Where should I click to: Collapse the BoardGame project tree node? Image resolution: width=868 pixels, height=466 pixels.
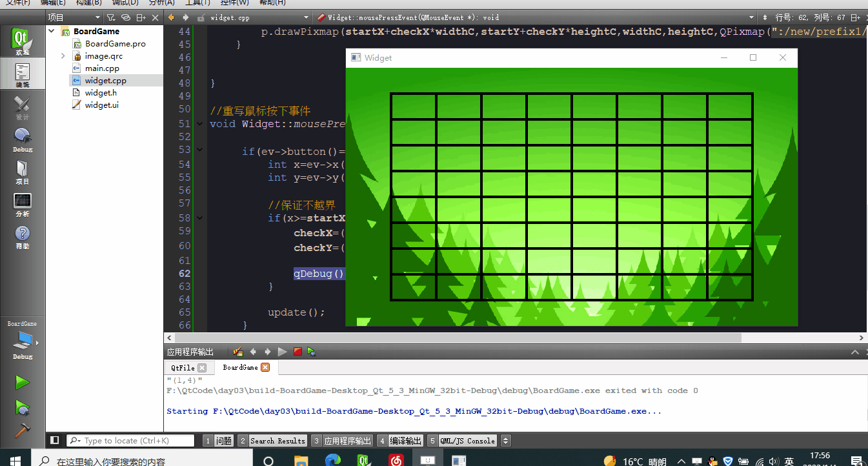click(52, 31)
